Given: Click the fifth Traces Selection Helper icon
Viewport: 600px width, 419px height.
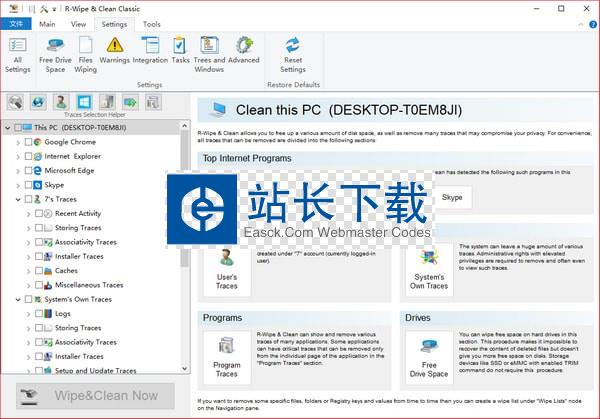Looking at the screenshot, I should pyautogui.click(x=107, y=102).
